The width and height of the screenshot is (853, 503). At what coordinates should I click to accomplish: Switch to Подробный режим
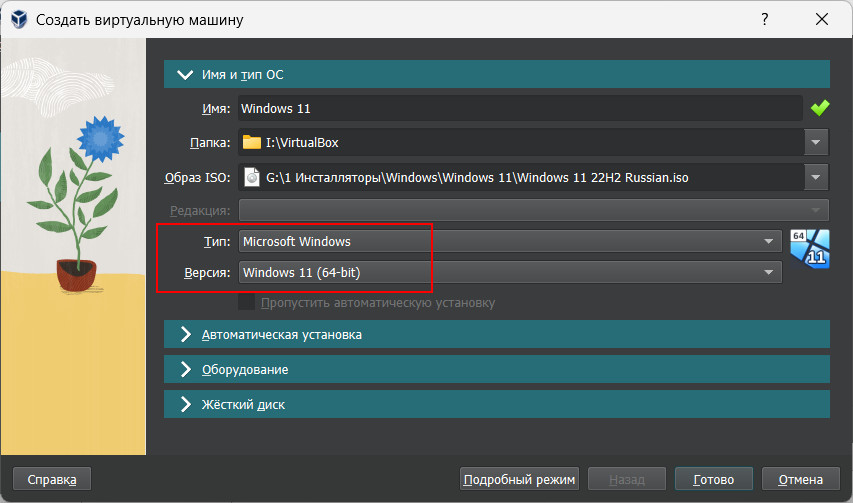pyautogui.click(x=519, y=479)
